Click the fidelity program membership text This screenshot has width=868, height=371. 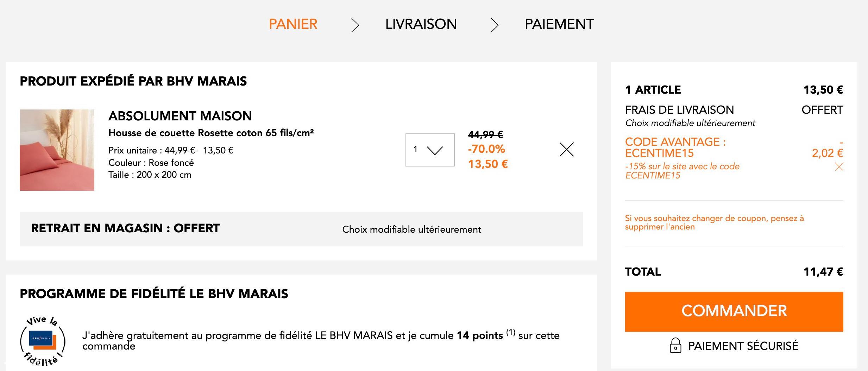321,340
